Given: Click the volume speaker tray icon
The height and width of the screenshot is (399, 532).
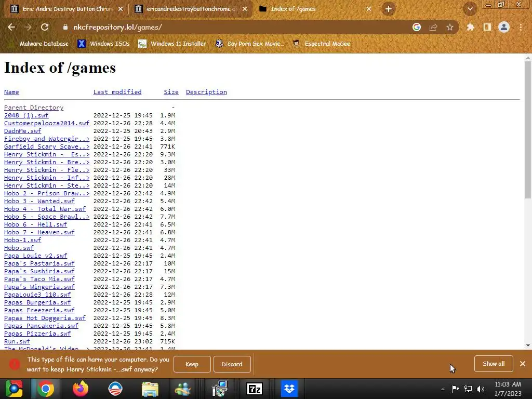Looking at the screenshot, I should point(481,389).
